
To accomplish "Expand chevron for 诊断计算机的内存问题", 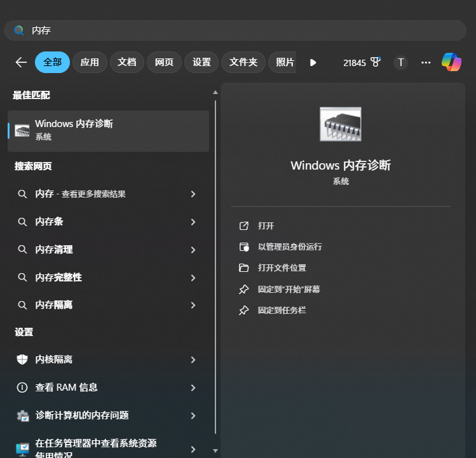I will tap(193, 415).
